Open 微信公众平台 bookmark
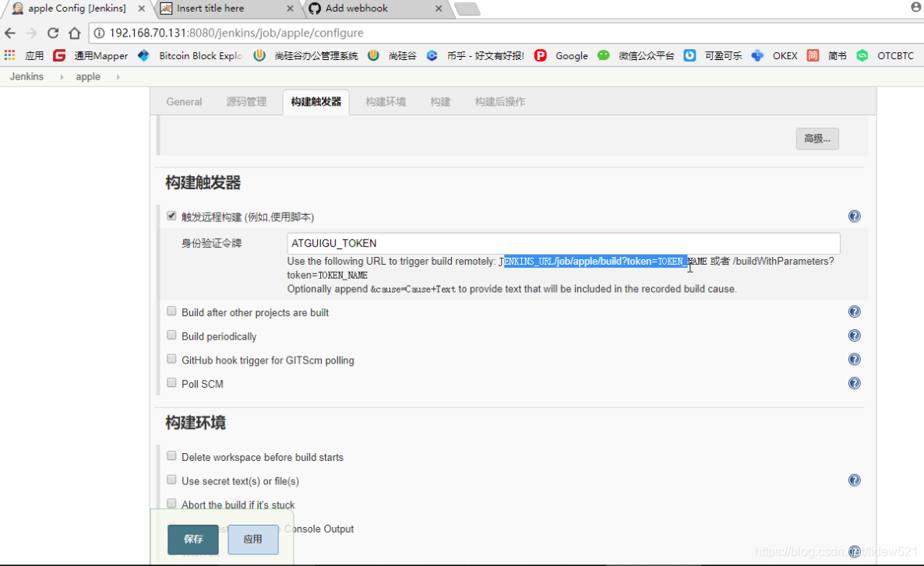 (636, 55)
